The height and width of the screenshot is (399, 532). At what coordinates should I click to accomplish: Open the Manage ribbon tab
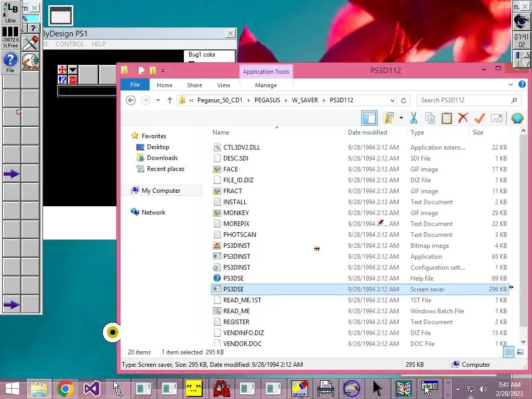266,85
